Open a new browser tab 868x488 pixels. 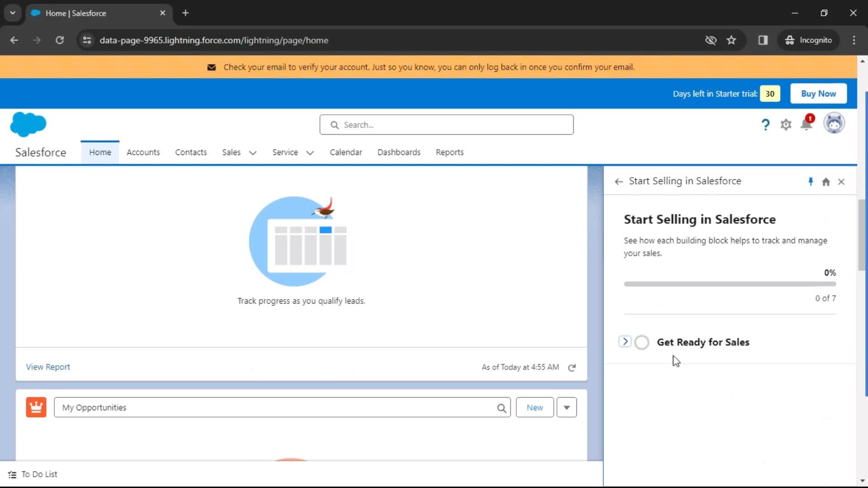(185, 13)
